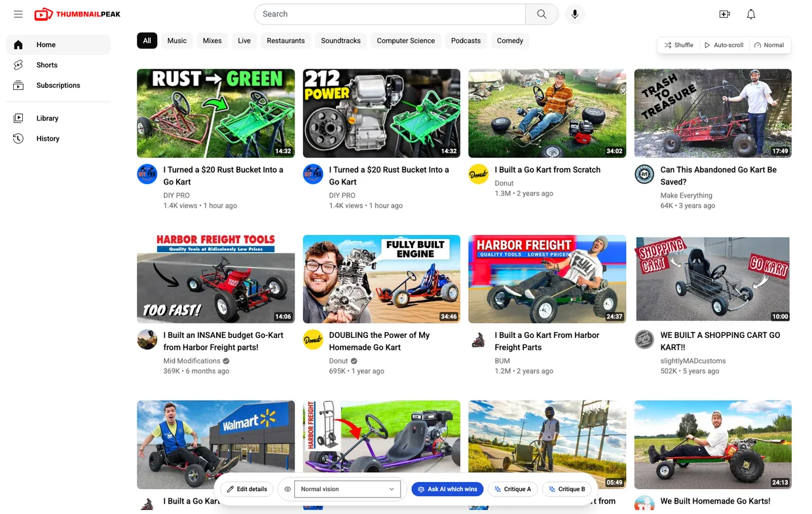
Task: Open the Normal vision dropdown
Action: pos(348,489)
